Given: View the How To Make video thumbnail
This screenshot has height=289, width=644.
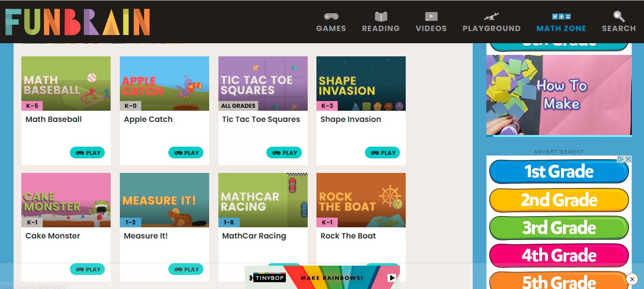Looking at the screenshot, I should [559, 95].
